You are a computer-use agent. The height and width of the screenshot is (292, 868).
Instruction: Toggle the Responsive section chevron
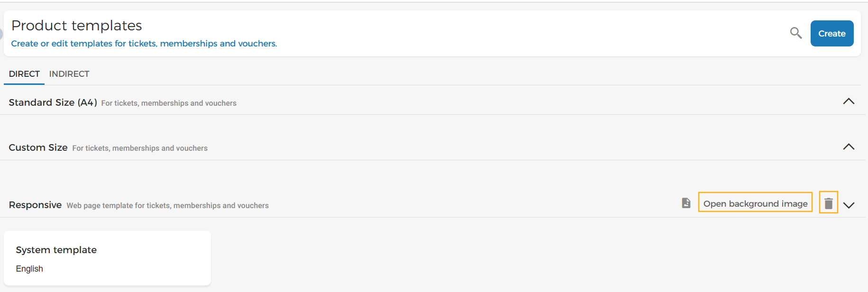click(849, 205)
